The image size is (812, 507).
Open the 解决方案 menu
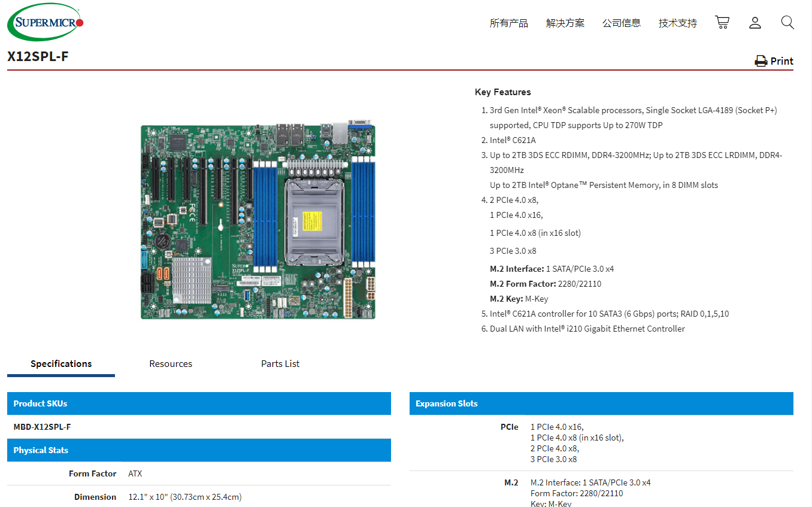pos(565,23)
